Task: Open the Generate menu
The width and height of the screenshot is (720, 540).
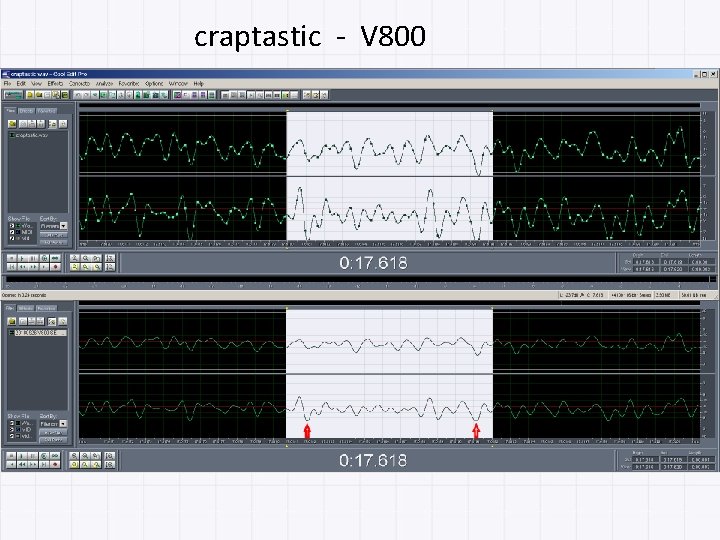Action: click(79, 83)
